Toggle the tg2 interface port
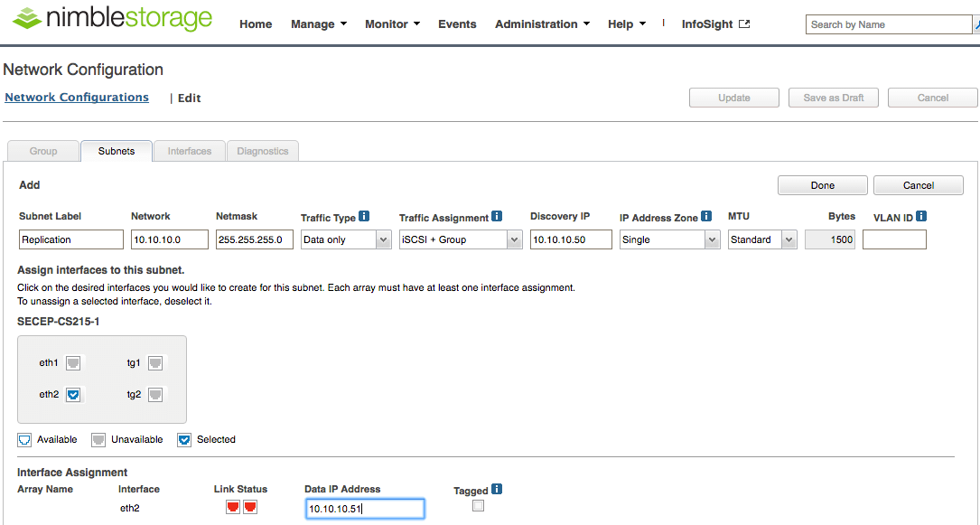Viewport: 980px width, 525px height. 155,395
